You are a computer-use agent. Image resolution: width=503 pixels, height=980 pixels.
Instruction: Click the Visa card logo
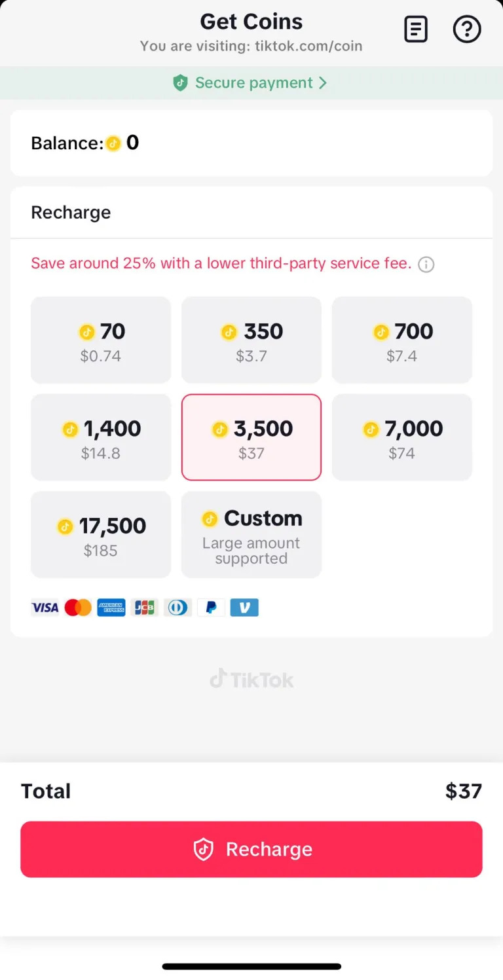click(45, 608)
